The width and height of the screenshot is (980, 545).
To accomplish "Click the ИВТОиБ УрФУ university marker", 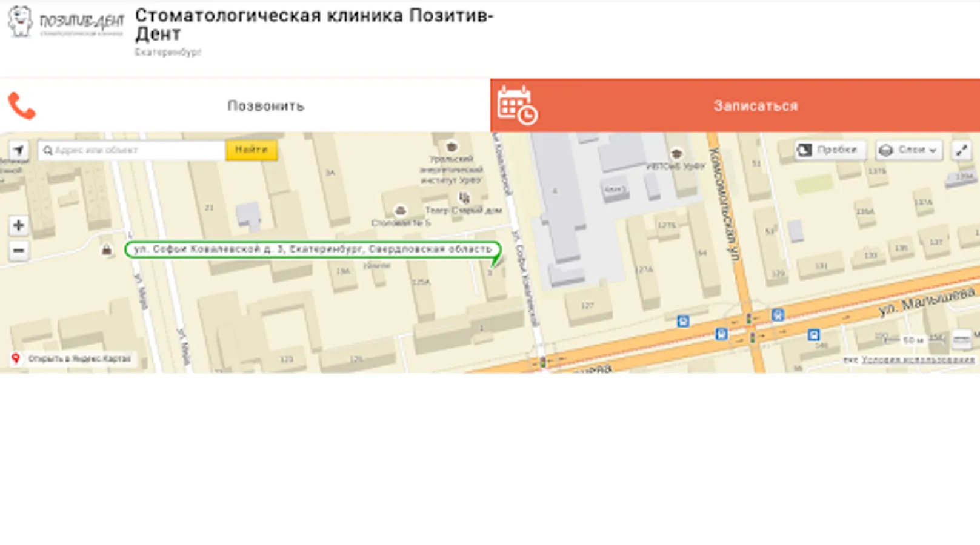I will pyautogui.click(x=676, y=154).
